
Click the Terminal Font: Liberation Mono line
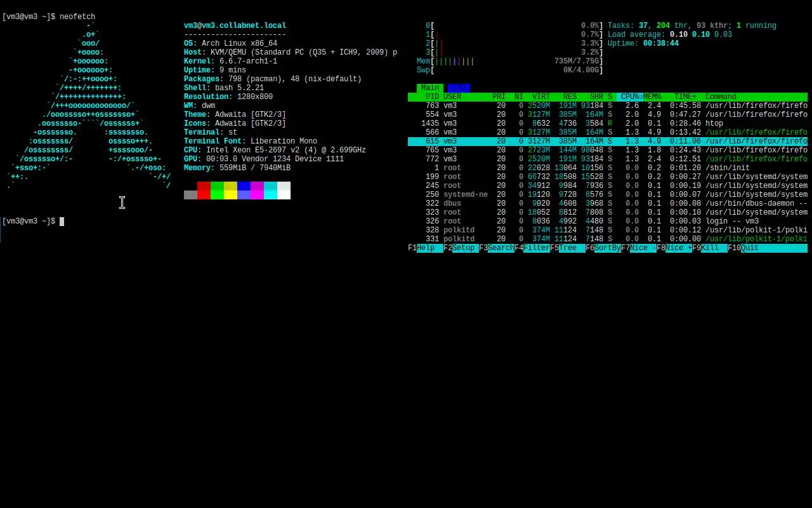[x=251, y=141]
